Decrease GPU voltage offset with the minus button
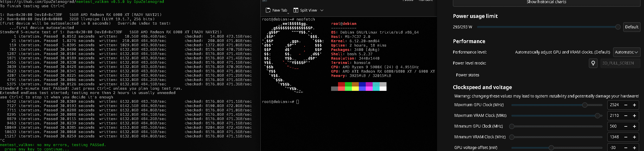Screen dimensions: 644x151 click(626, 148)
